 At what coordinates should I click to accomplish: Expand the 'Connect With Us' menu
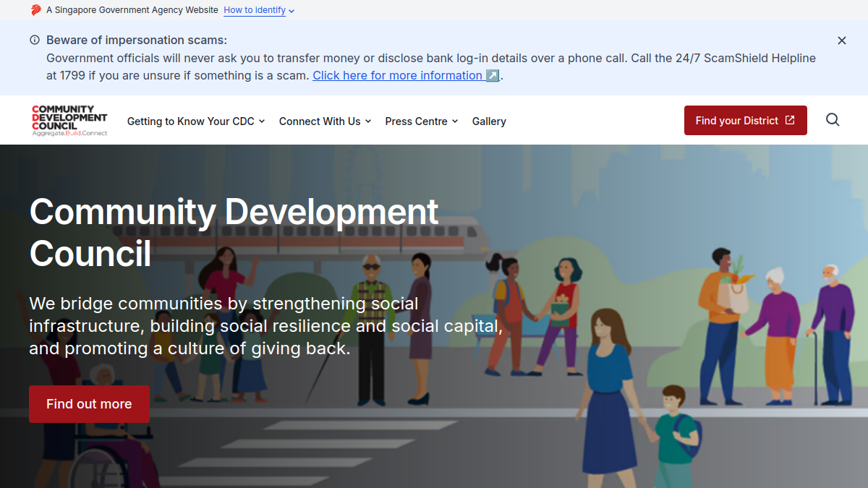click(325, 121)
